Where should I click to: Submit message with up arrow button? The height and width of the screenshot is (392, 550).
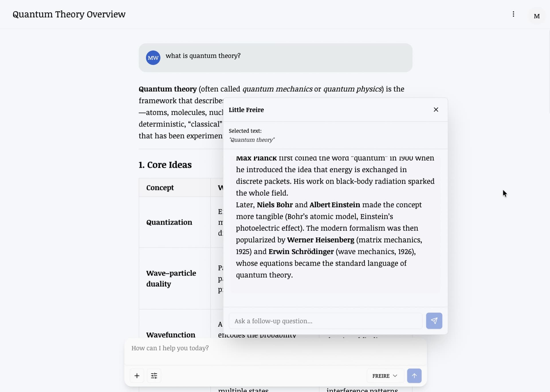coord(414,376)
